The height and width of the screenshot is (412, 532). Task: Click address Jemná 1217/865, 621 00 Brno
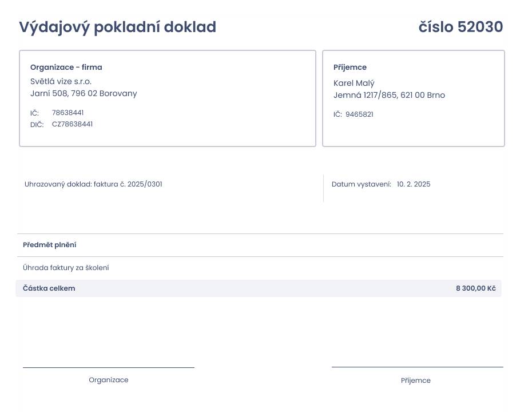(x=389, y=95)
